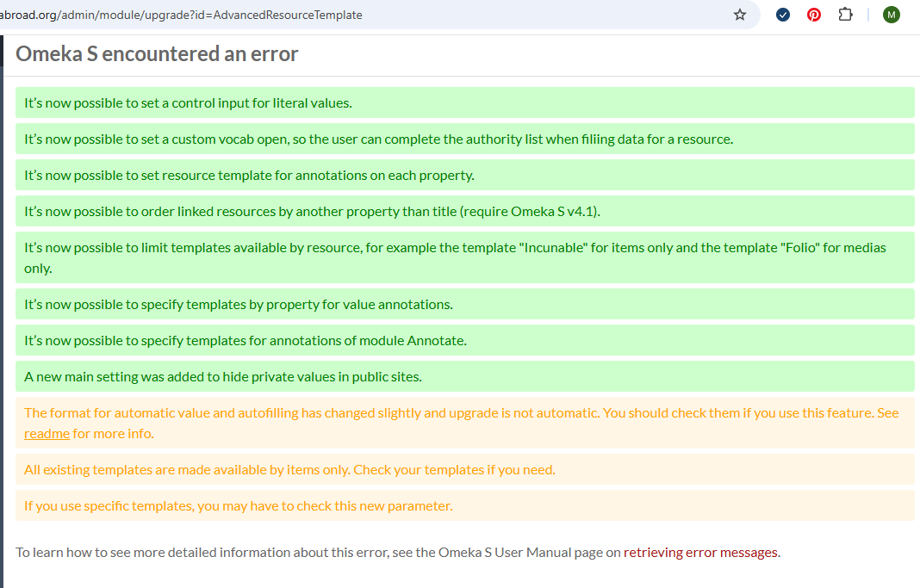Click the warning about existing templates for items only

464,469
